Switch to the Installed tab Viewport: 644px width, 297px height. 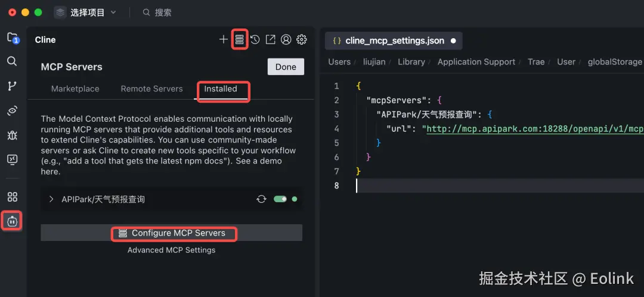[x=221, y=89]
